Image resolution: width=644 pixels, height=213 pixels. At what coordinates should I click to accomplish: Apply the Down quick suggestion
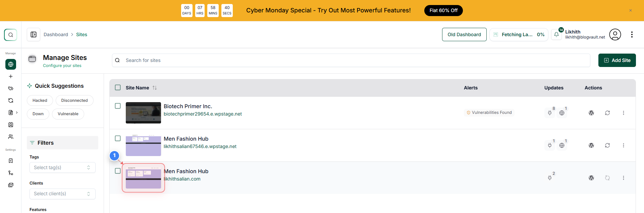click(38, 114)
